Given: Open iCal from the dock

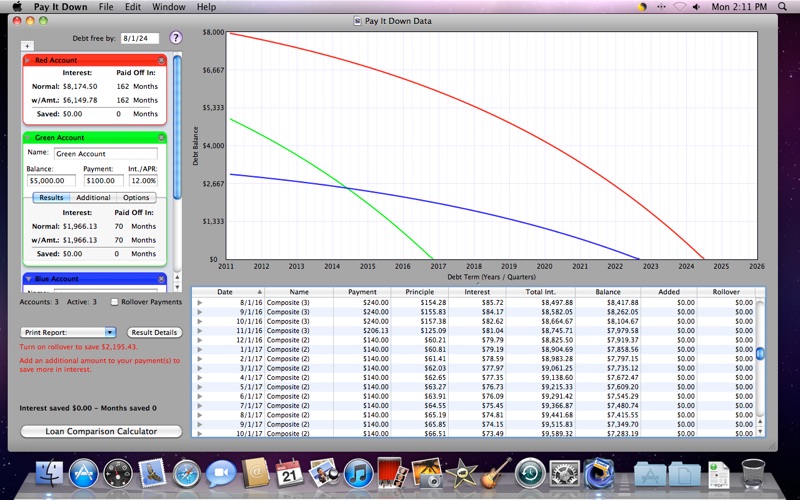Looking at the screenshot, I should tap(289, 473).
